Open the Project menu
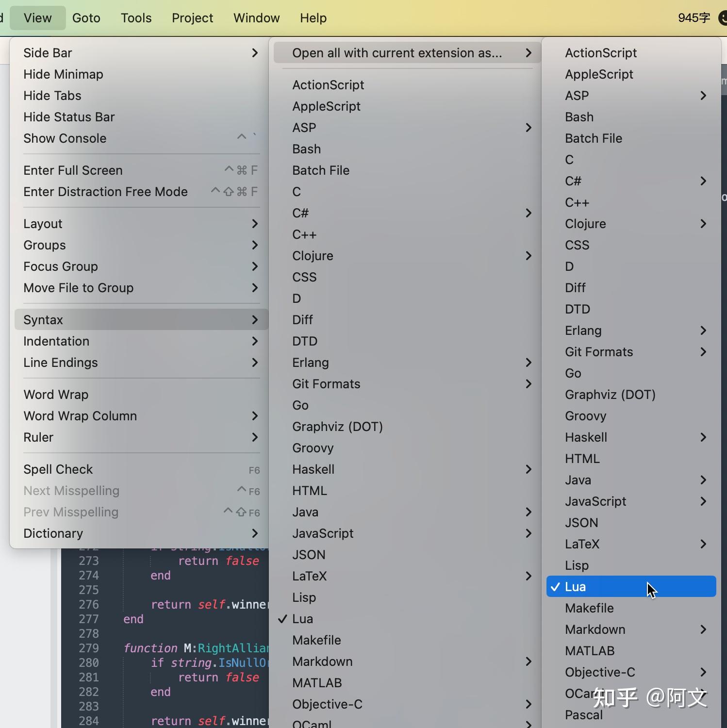The height and width of the screenshot is (728, 727). pyautogui.click(x=192, y=18)
